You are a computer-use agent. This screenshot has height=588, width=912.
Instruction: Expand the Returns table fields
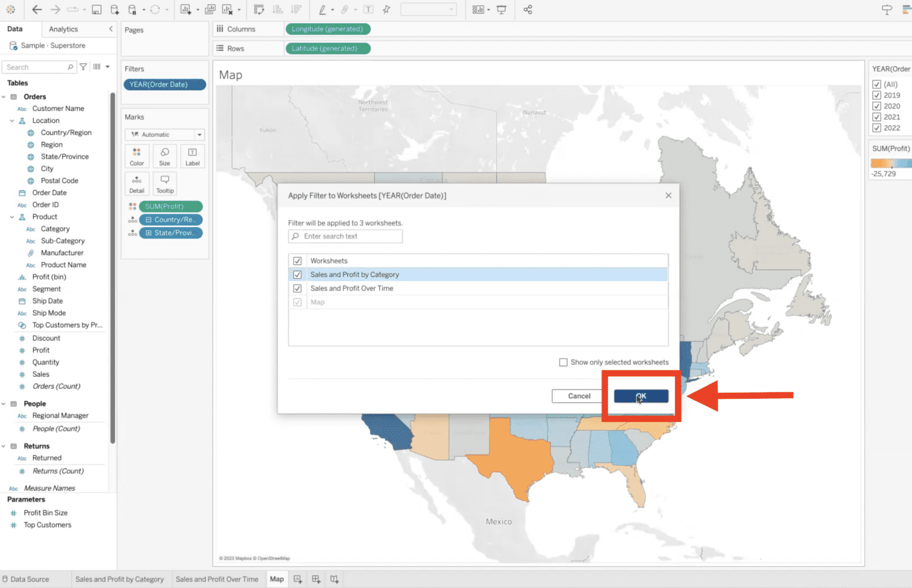tap(4, 446)
